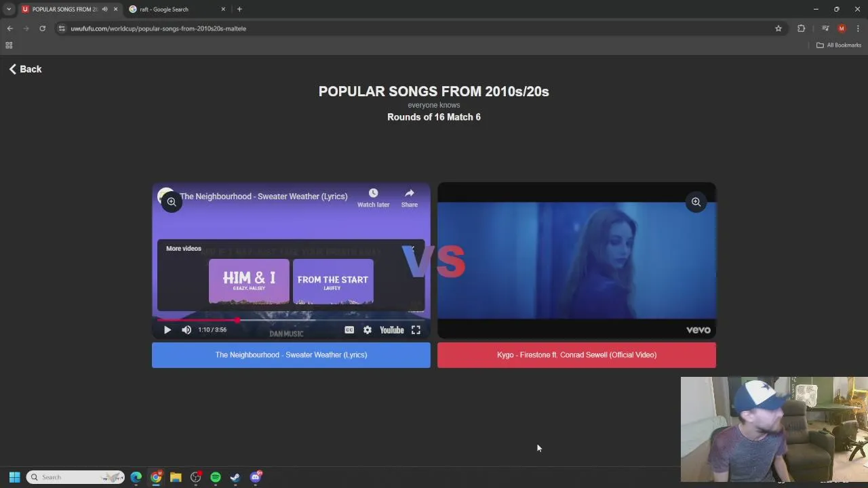The image size is (868, 488).
Task: Open Spotify from taskbar
Action: [x=216, y=477]
